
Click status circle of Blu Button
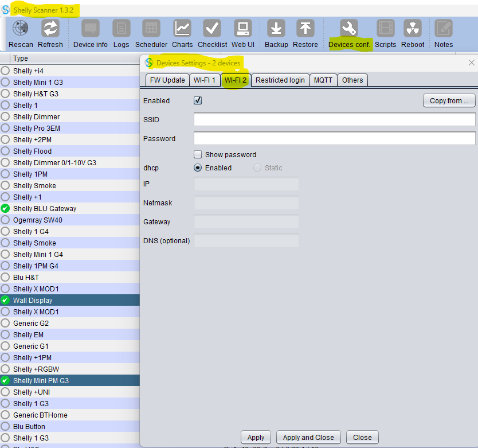pos(5,426)
